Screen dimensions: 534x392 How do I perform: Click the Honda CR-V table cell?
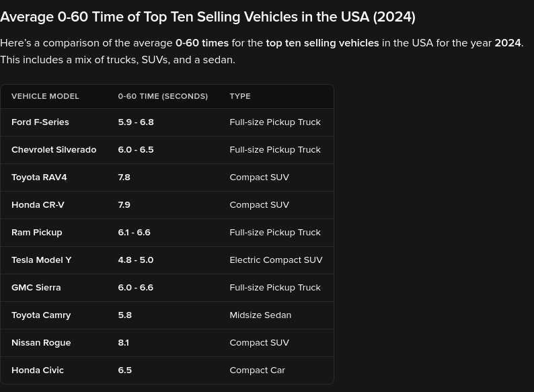(x=38, y=205)
